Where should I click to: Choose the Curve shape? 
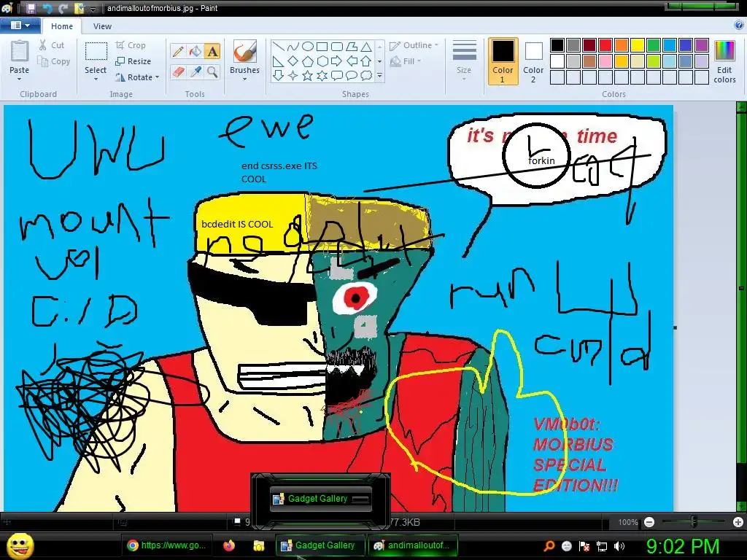point(293,47)
